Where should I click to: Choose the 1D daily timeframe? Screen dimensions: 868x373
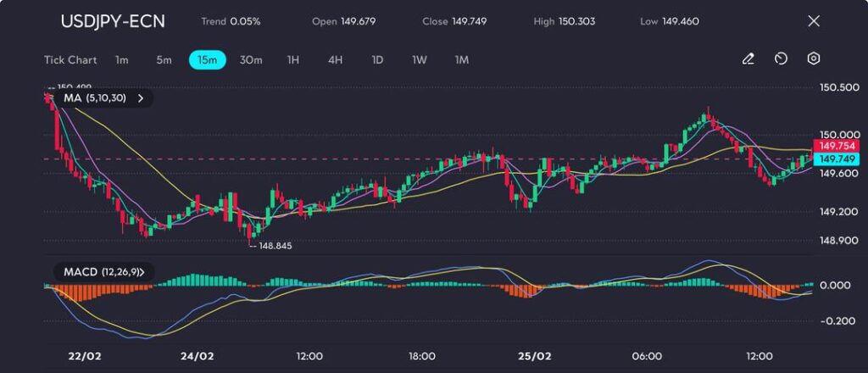point(377,60)
